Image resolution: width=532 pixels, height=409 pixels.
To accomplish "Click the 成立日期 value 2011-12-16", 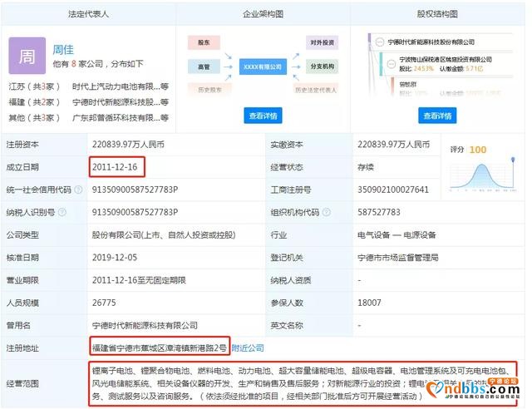I will (x=115, y=167).
